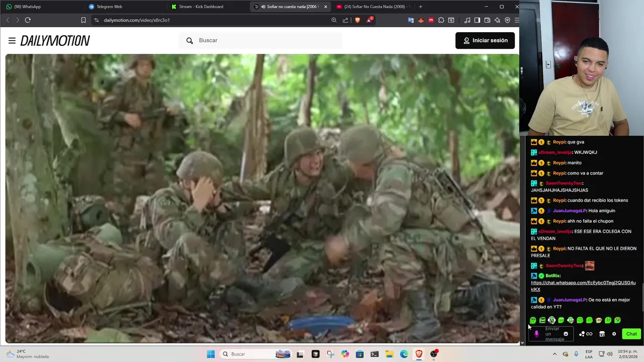Open chat settings gear icon
Image resolution: width=644 pixels, height=362 pixels.
(x=614, y=334)
